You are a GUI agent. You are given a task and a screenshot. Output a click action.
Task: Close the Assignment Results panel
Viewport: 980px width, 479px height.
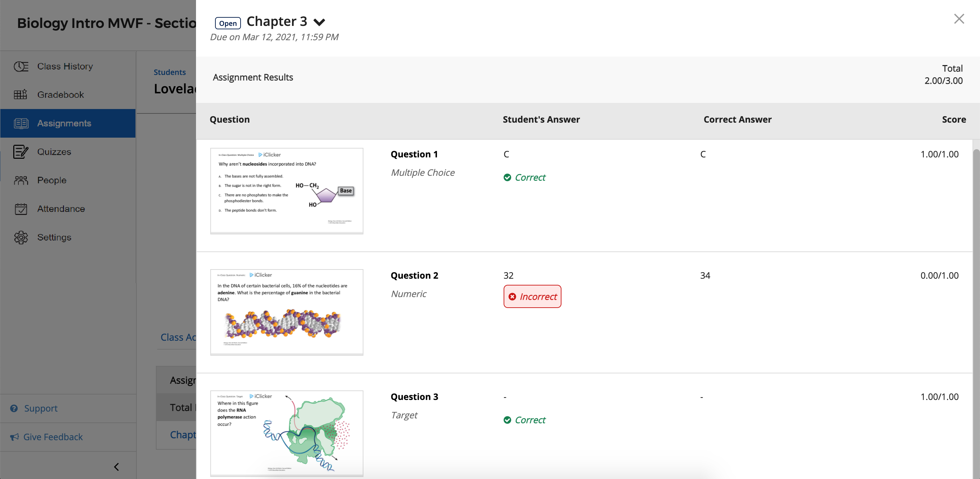point(959,19)
